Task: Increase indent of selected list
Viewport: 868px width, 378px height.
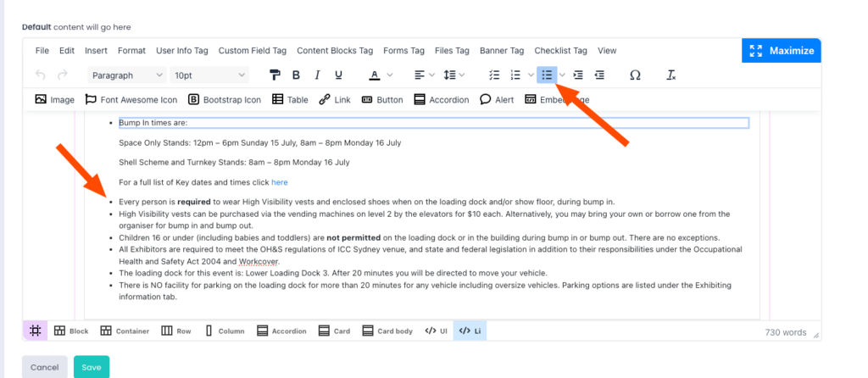Action: (x=578, y=75)
